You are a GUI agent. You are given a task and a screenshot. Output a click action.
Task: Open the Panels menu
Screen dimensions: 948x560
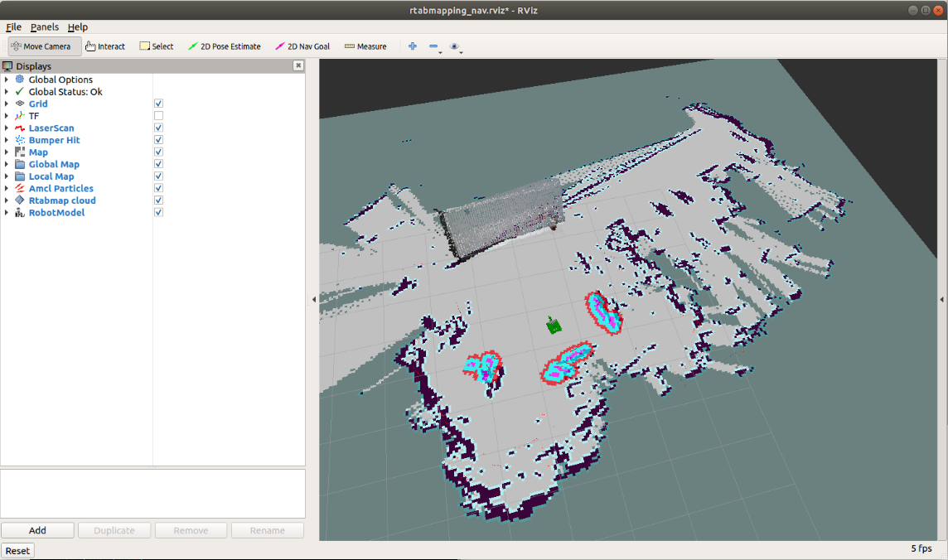coord(45,27)
